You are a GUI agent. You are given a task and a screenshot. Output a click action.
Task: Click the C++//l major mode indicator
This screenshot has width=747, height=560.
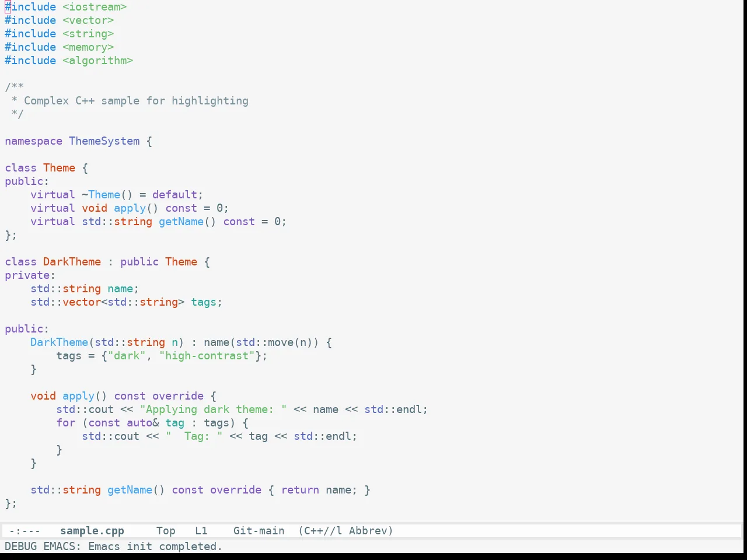(x=320, y=531)
